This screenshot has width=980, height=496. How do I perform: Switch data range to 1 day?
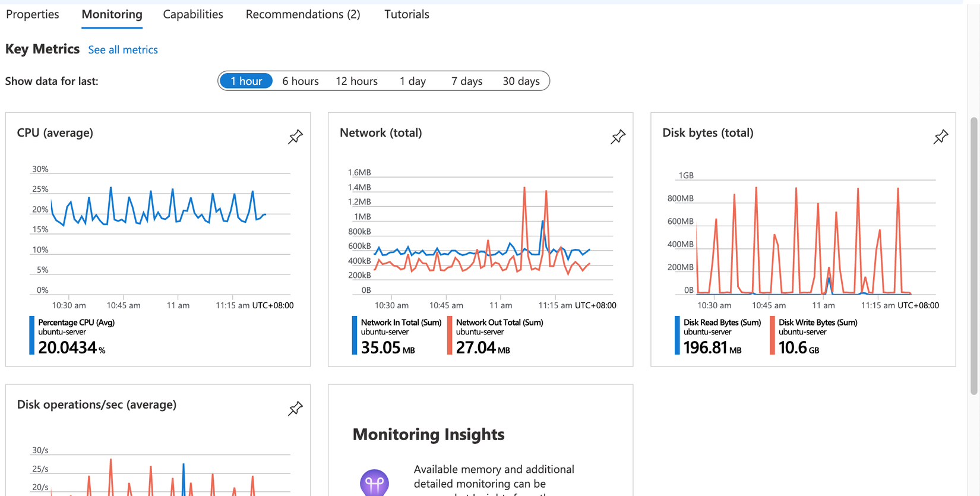point(412,81)
